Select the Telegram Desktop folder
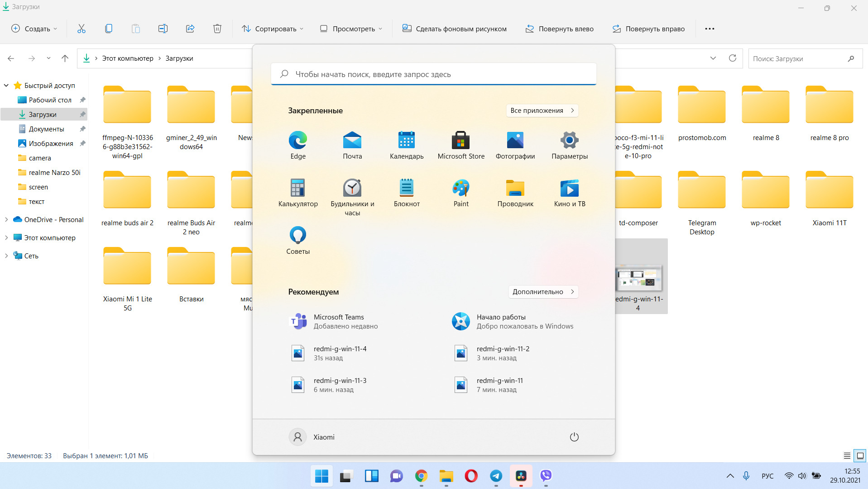 (x=702, y=203)
